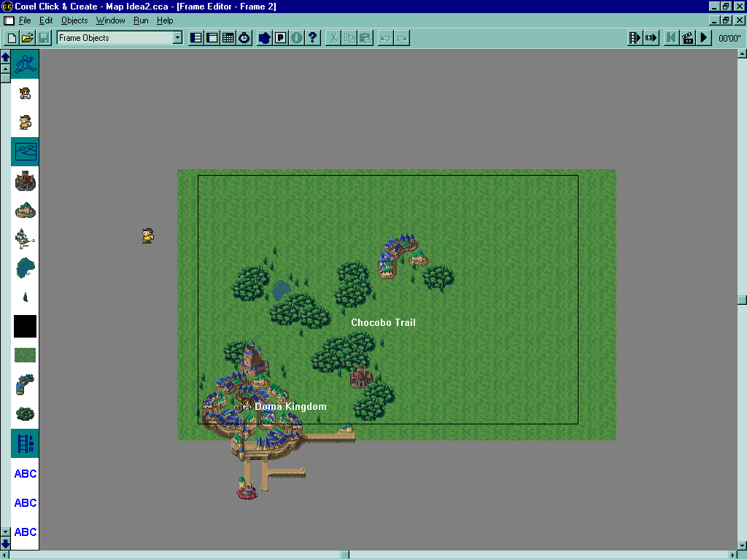This screenshot has width=747, height=560.
Task: Select the brown fortress near the forest
Action: tap(361, 377)
